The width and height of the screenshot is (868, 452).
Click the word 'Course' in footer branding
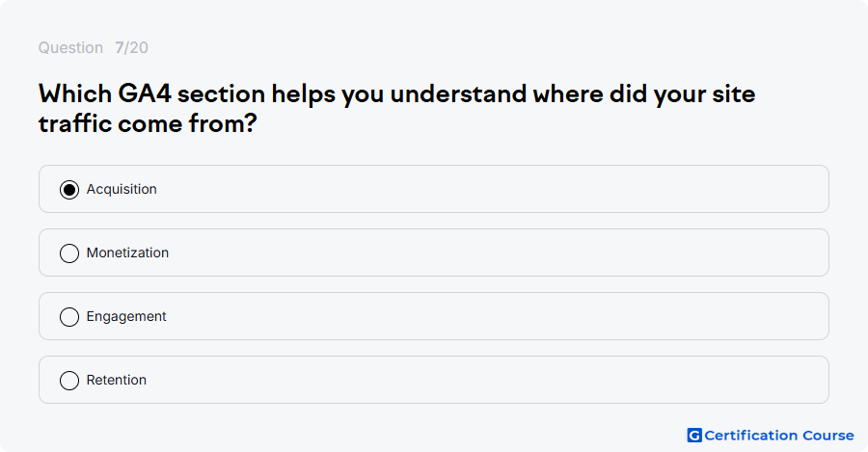(828, 436)
